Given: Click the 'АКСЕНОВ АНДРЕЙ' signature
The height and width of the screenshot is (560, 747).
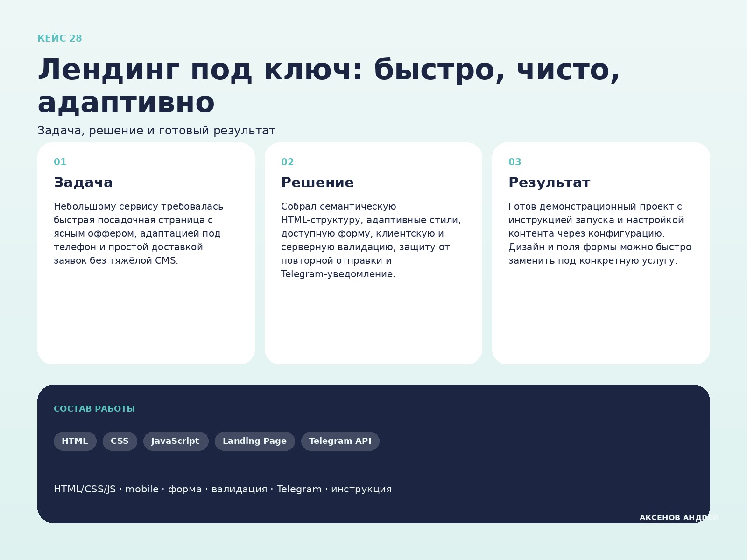Looking at the screenshot, I should [679, 518].
